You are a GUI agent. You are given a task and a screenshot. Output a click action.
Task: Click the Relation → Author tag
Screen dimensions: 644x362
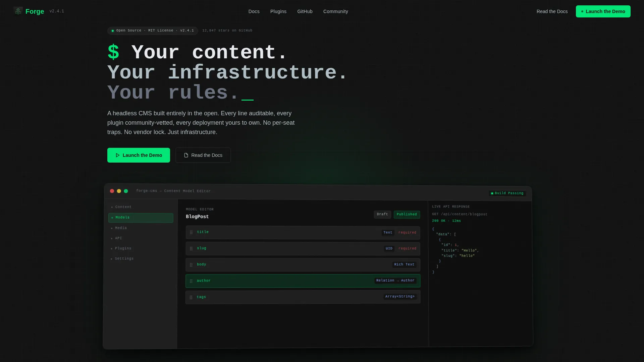tap(395, 281)
